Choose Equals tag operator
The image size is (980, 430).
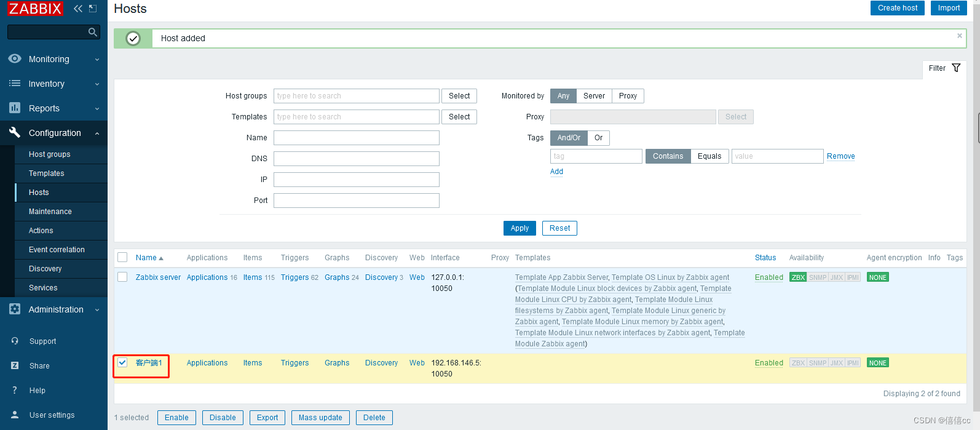coord(709,156)
